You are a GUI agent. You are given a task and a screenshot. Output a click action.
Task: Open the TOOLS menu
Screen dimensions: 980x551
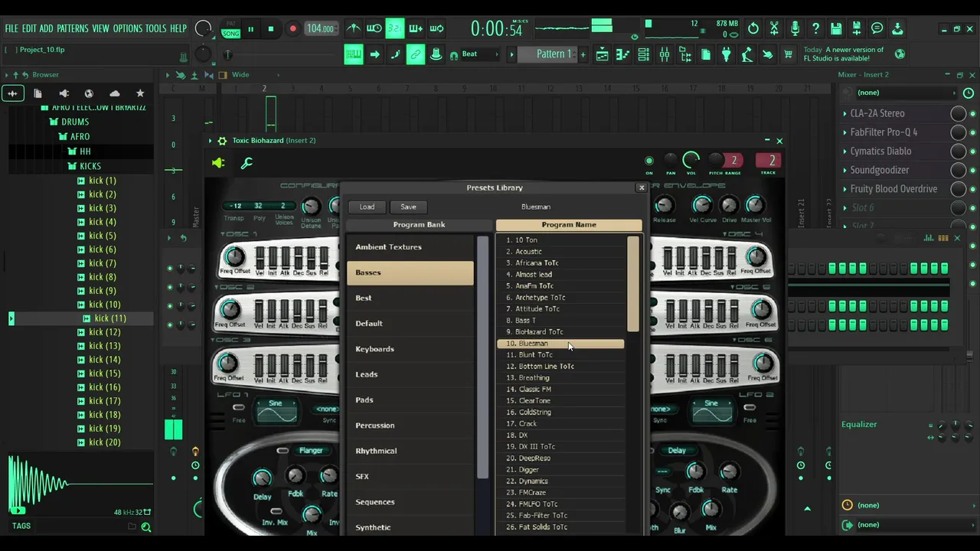(x=155, y=28)
